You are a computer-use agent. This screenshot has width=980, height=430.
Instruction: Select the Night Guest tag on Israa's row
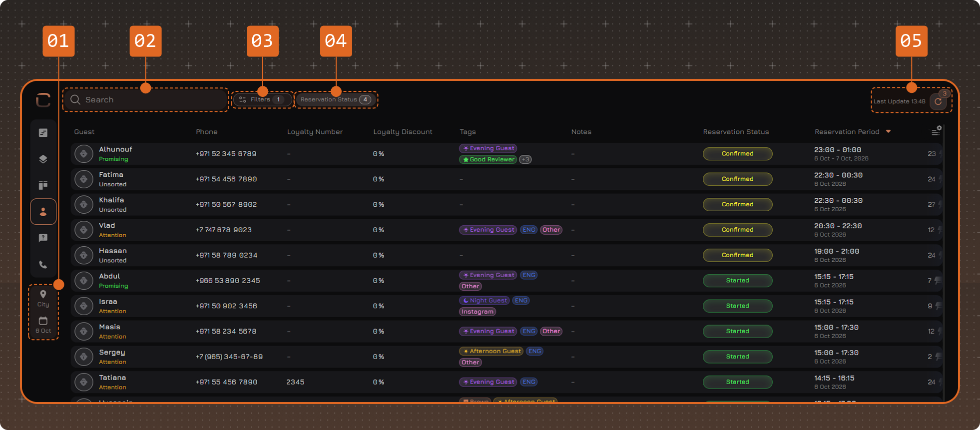point(485,301)
